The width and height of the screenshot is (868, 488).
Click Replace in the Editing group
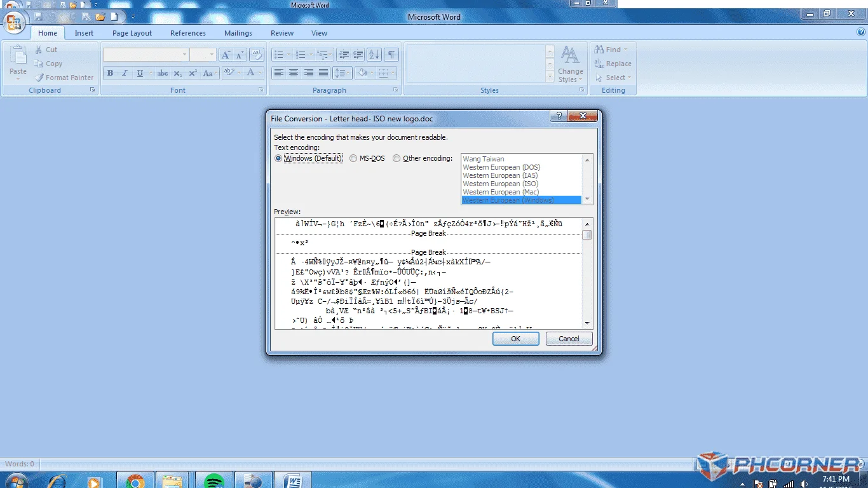pyautogui.click(x=613, y=64)
